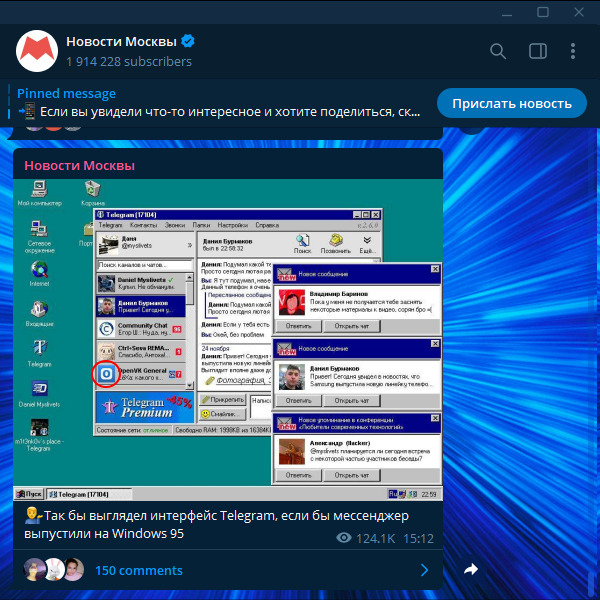
Task: Click the Ru language indicator in mockup tray
Action: 393,494
